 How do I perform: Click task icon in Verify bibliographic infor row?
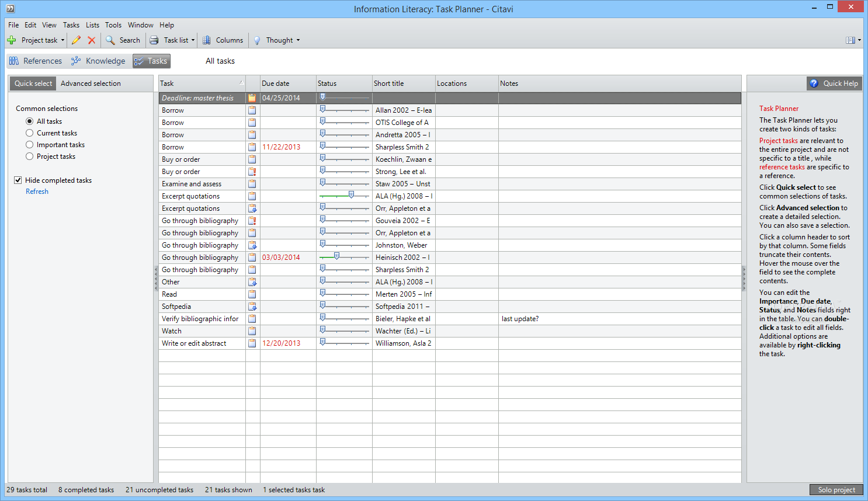252,319
